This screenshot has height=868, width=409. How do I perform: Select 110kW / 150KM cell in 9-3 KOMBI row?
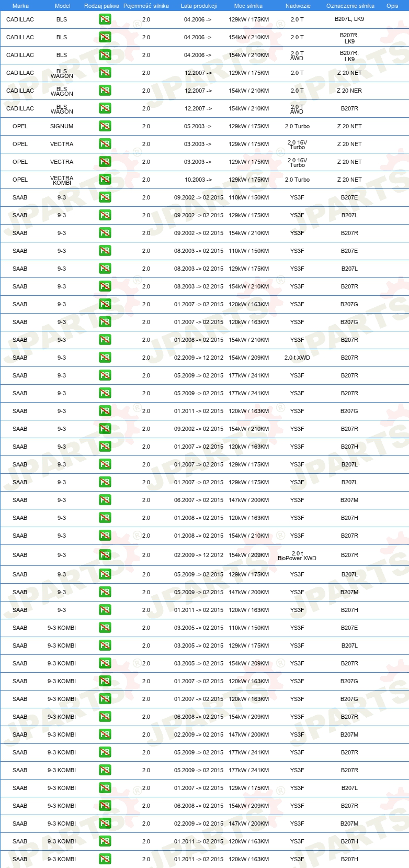point(249,628)
